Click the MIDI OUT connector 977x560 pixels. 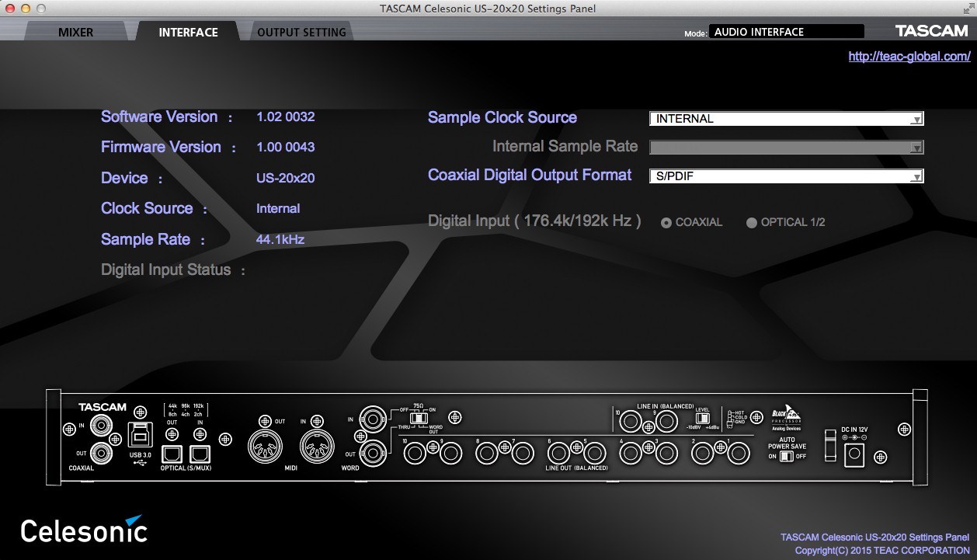click(x=265, y=446)
